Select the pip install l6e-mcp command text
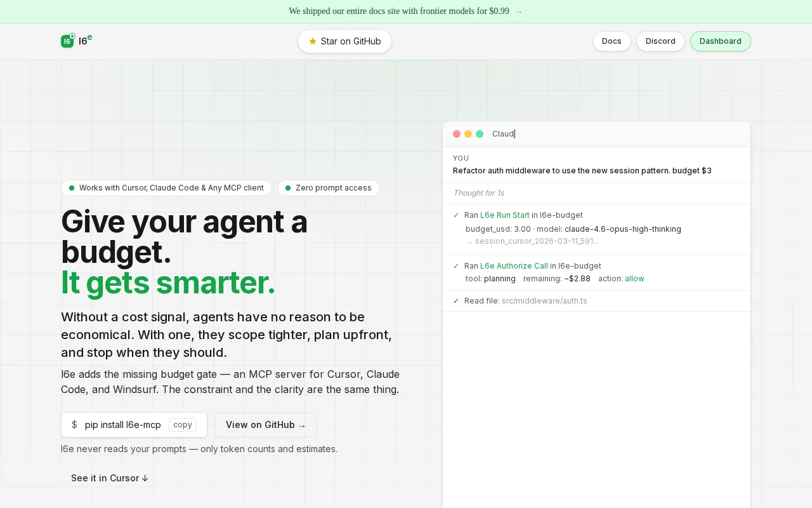Viewport: 812px width, 508px height. tap(123, 425)
